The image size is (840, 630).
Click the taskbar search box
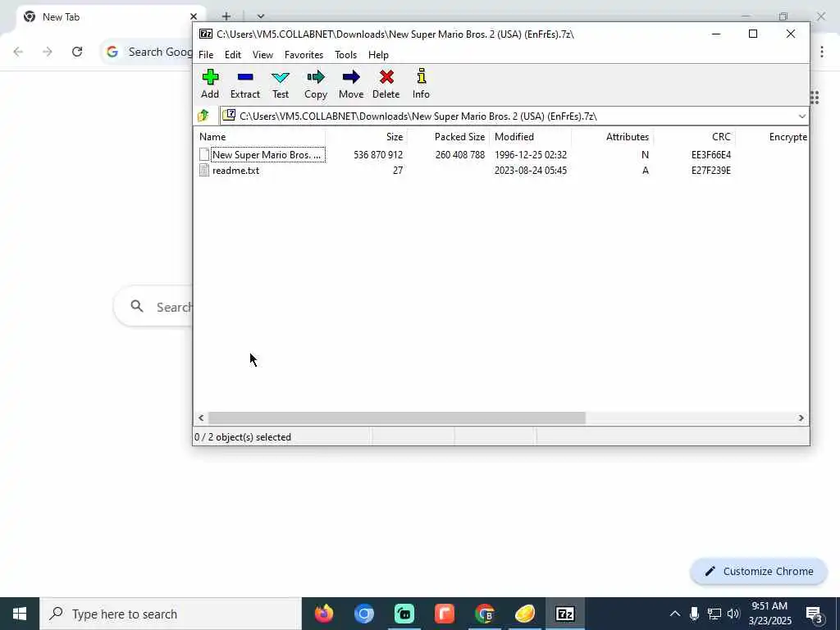(x=171, y=614)
